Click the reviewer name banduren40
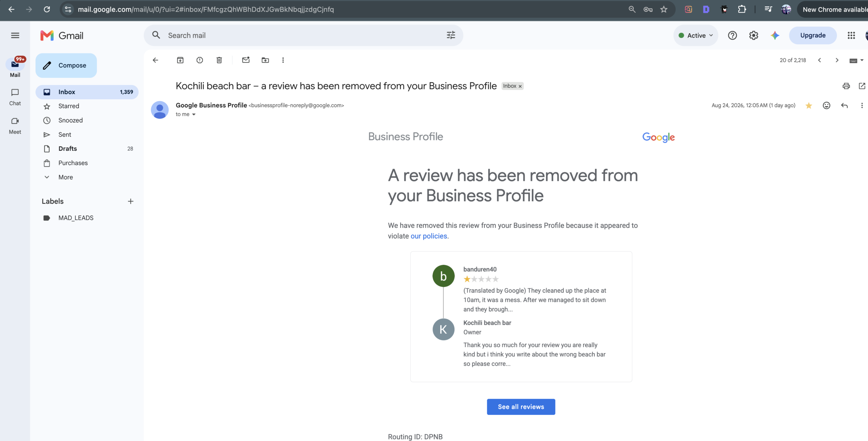 tap(480, 270)
